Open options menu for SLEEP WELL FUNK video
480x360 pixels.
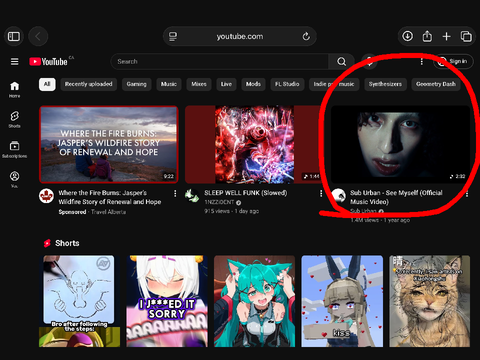click(321, 193)
